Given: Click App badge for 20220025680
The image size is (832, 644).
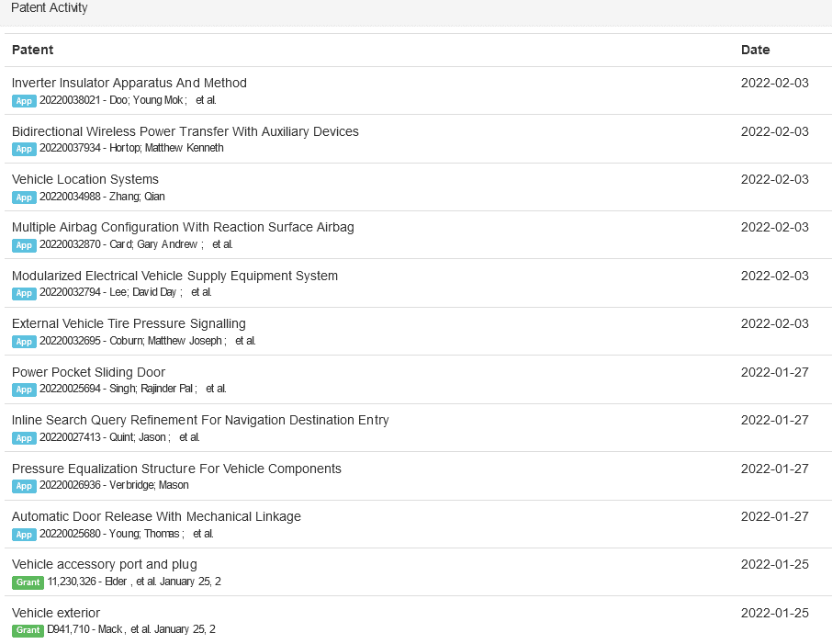Looking at the screenshot, I should [x=24, y=535].
